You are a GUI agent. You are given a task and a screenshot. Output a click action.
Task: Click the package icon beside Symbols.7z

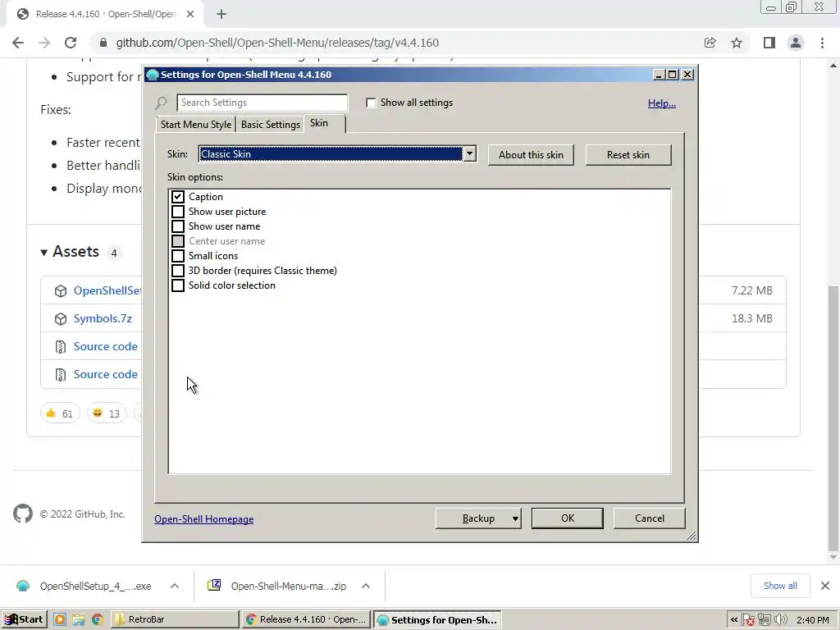pos(61,319)
